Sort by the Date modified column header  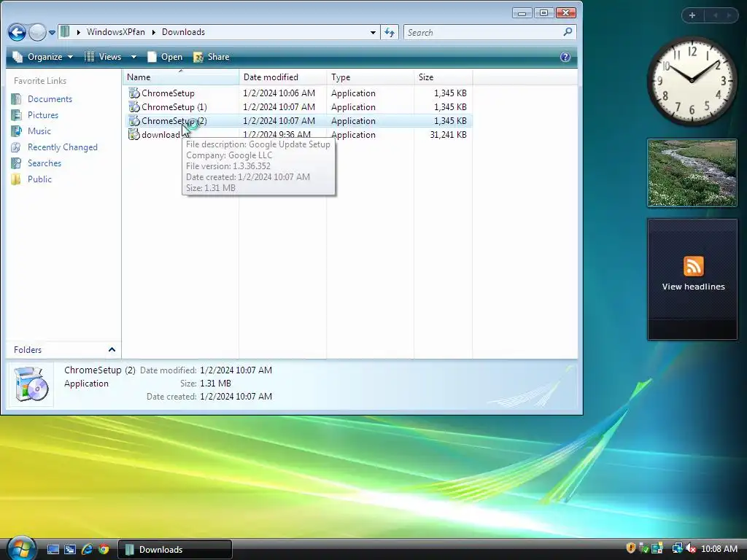[x=282, y=77]
